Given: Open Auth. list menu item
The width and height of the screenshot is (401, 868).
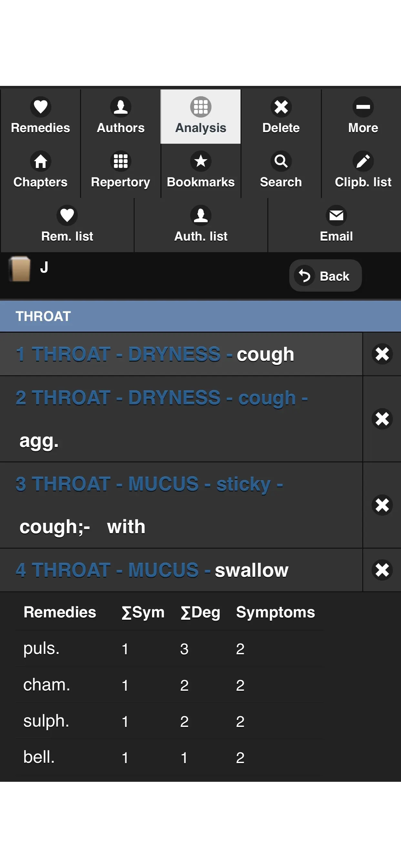Looking at the screenshot, I should click(x=201, y=225).
